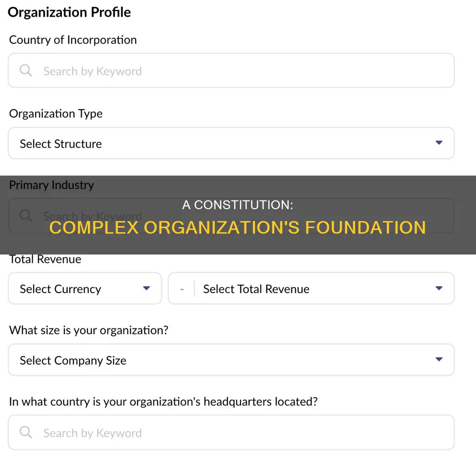
Task: Click the "What size is your organization?" label
Action: [88, 331]
